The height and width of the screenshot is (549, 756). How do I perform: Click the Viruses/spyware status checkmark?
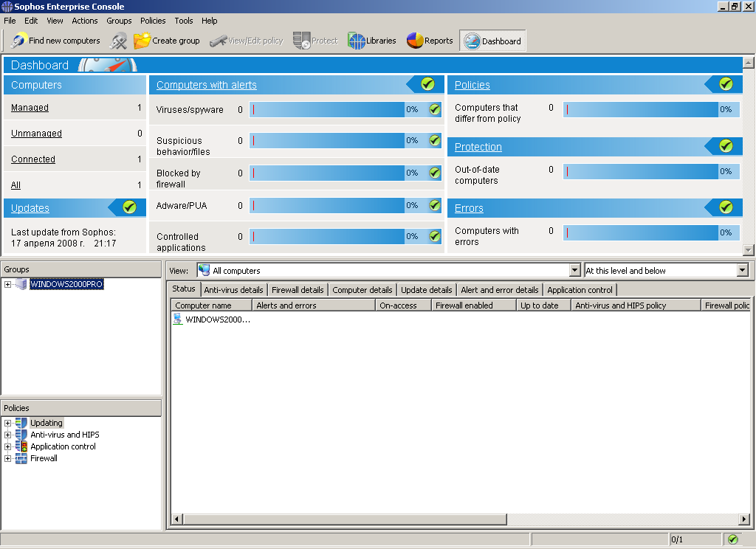(x=435, y=109)
